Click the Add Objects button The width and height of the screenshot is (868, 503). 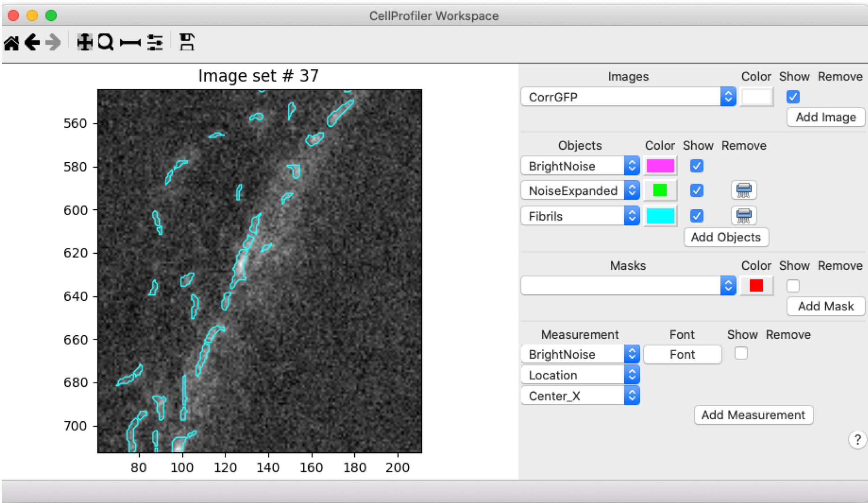(x=726, y=237)
